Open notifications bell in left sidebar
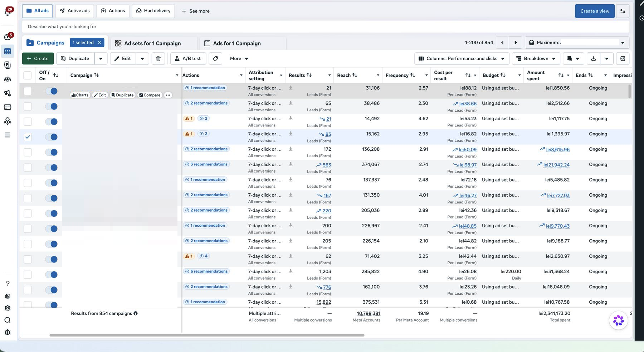Screen dimensions: 644x352 click(8, 12)
